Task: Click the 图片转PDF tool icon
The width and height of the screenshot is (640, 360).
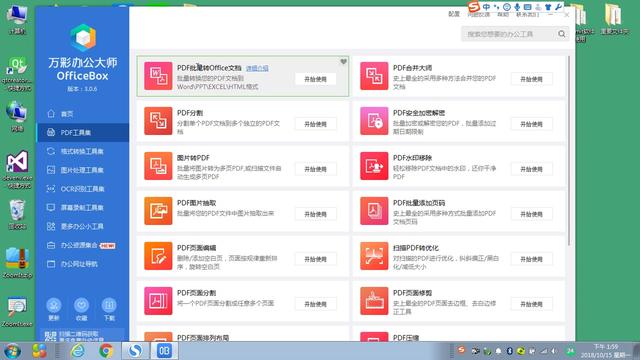Action: coord(158,166)
